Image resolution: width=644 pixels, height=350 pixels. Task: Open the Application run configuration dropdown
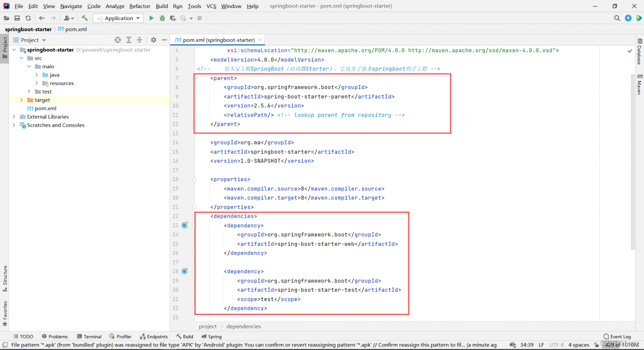pos(119,18)
